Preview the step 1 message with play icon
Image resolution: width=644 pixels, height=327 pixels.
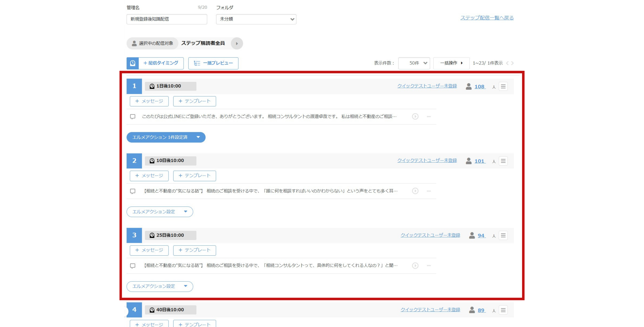pyautogui.click(x=415, y=117)
